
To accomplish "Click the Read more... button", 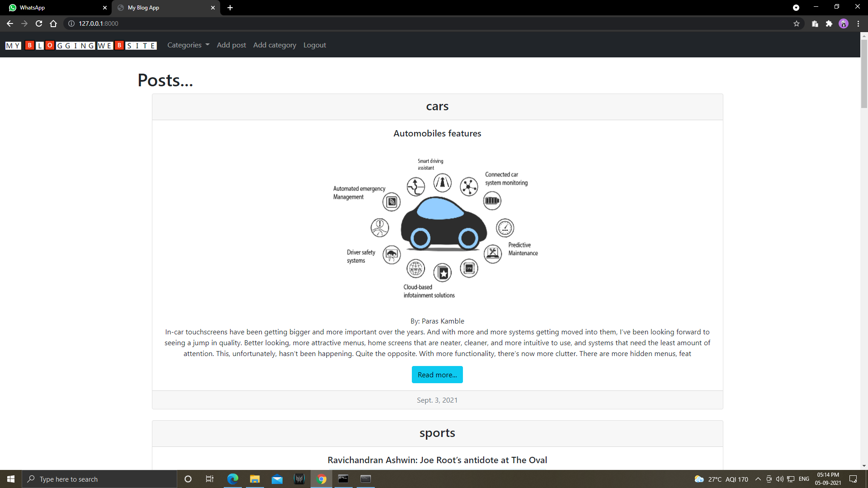I will click(437, 375).
